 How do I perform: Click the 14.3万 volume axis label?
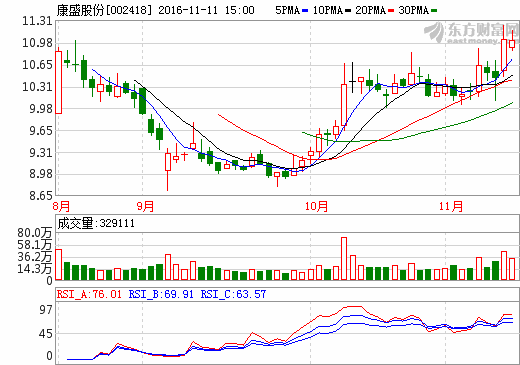pyautogui.click(x=35, y=268)
